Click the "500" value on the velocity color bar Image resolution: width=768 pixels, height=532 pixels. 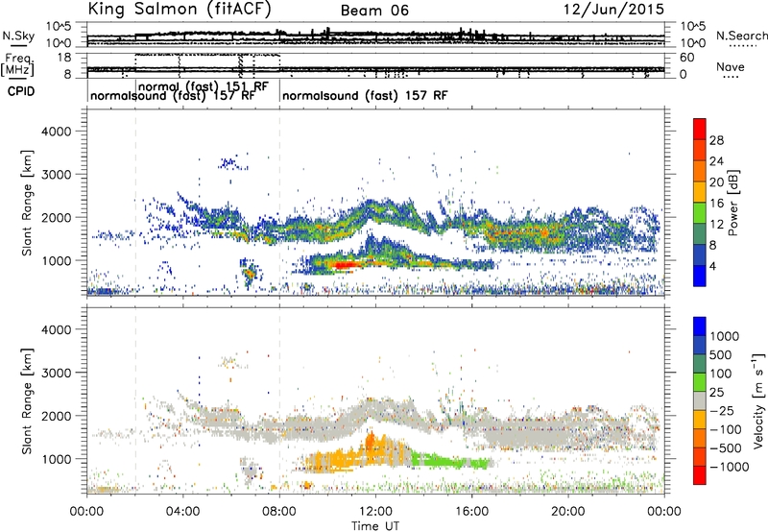[x=722, y=355]
